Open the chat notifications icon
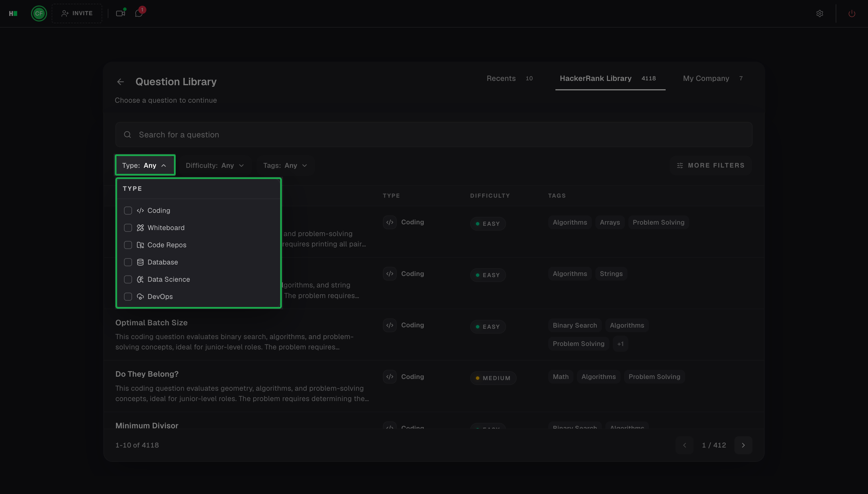The image size is (868, 494). [139, 13]
